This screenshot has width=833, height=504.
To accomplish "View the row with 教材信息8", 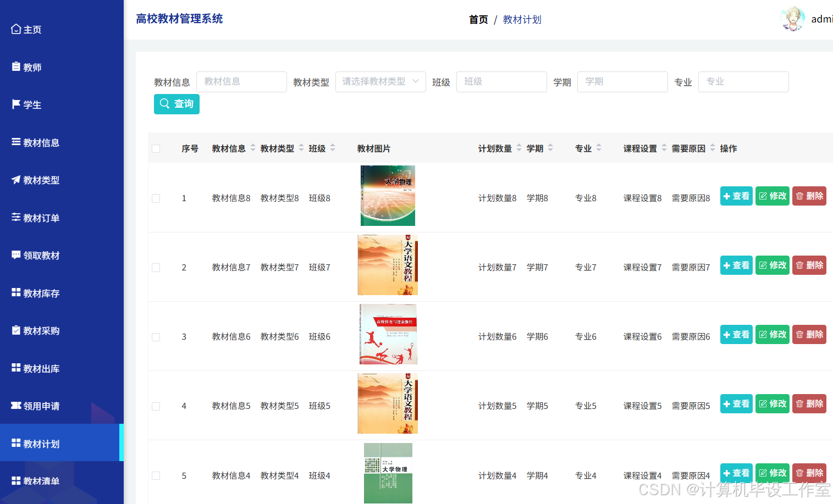I will tap(736, 196).
